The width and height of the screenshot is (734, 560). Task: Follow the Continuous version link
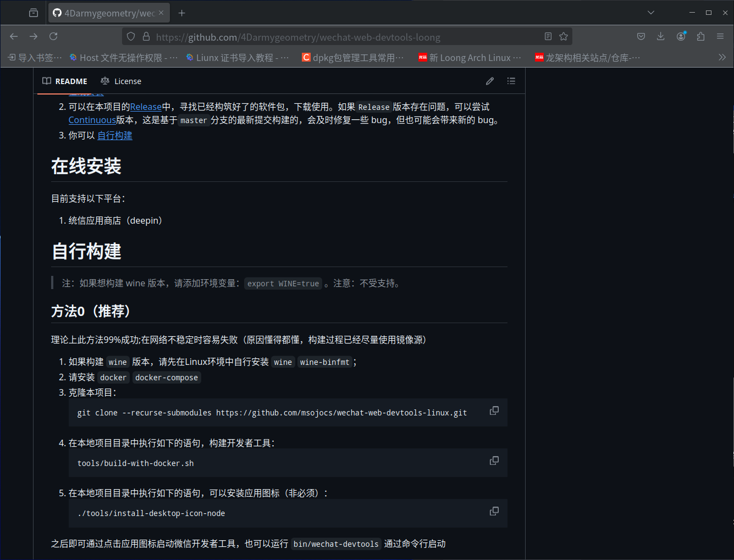coord(92,120)
